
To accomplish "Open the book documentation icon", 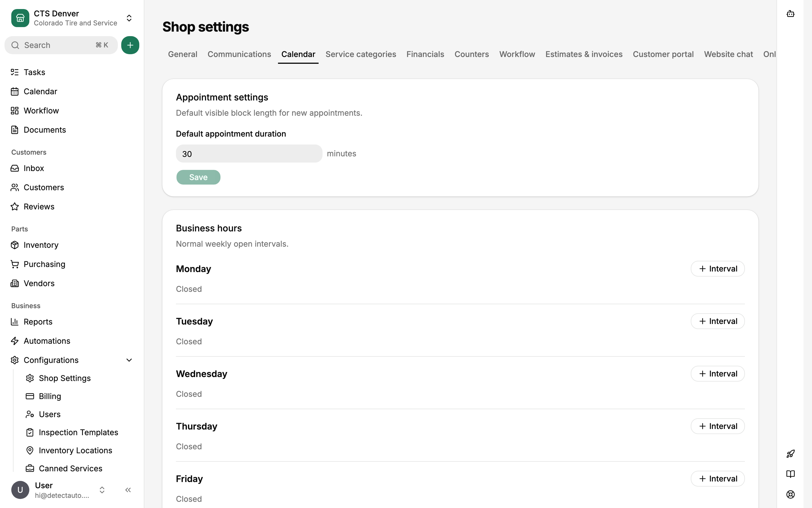I will [791, 474].
